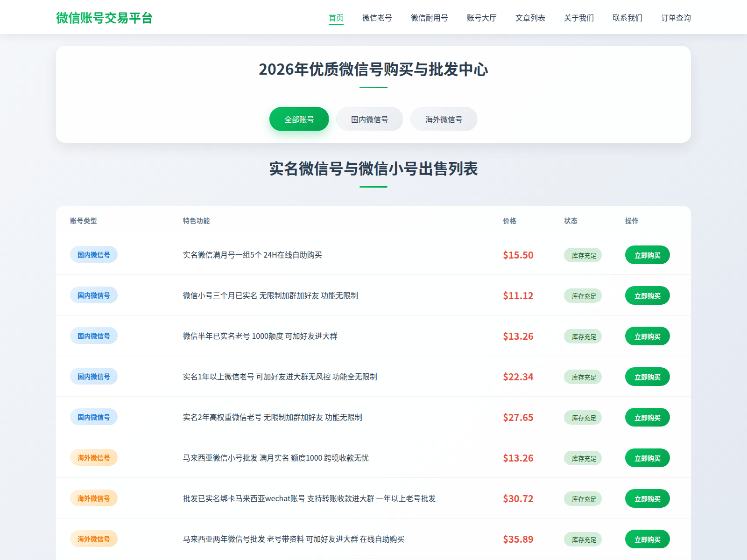The width and height of the screenshot is (747, 560).
Task: Click 库存充足 status in $27.65 row
Action: point(583,418)
